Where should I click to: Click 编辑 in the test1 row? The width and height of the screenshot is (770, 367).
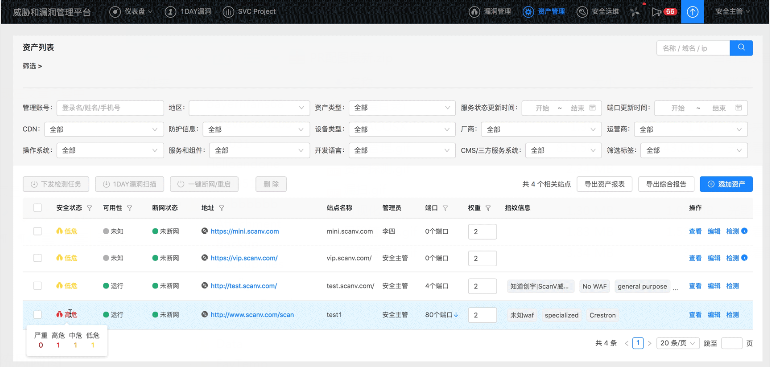click(x=714, y=314)
